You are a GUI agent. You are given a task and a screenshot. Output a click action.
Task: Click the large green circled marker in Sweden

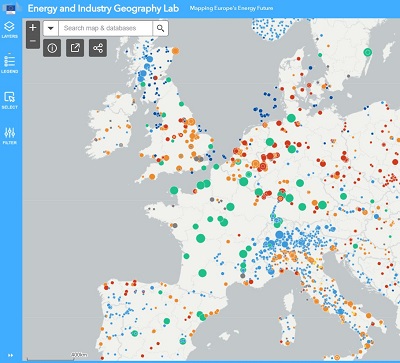[368, 52]
